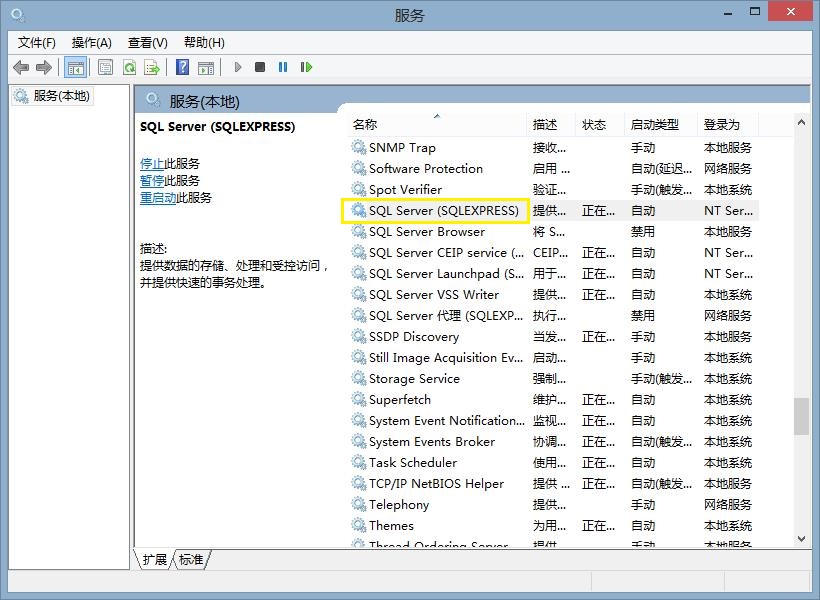Select the SQL Server (SQLEXPRESS) service
The image size is (820, 600).
[x=554, y=211]
